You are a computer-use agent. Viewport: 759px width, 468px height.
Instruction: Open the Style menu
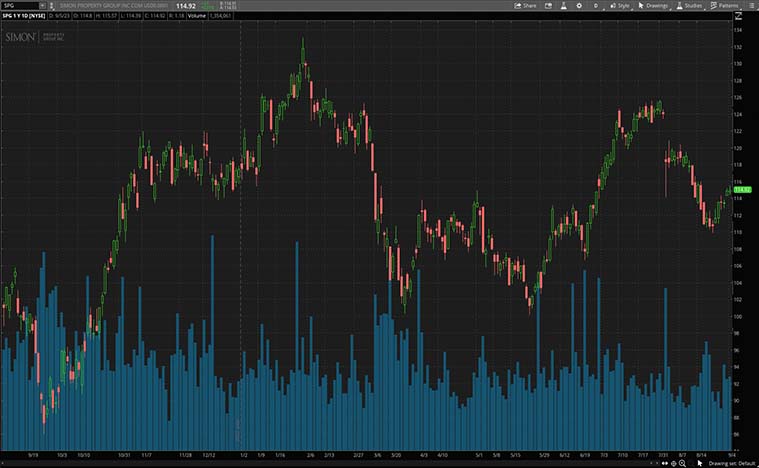620,6
